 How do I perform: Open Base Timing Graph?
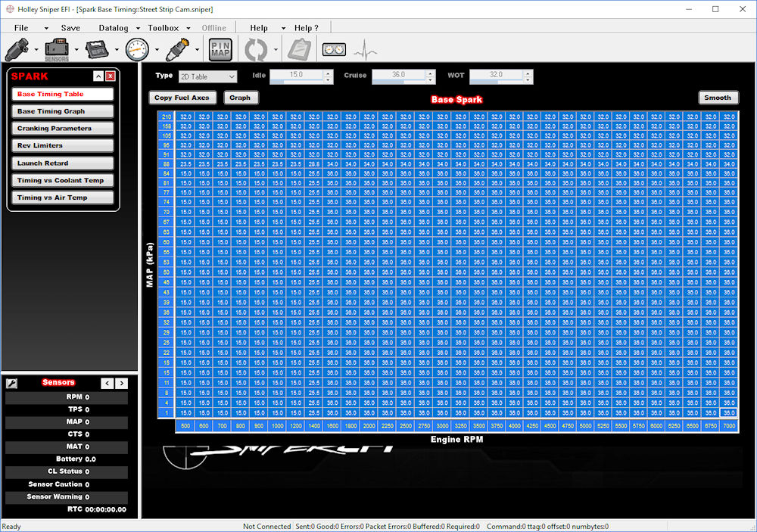(x=63, y=111)
